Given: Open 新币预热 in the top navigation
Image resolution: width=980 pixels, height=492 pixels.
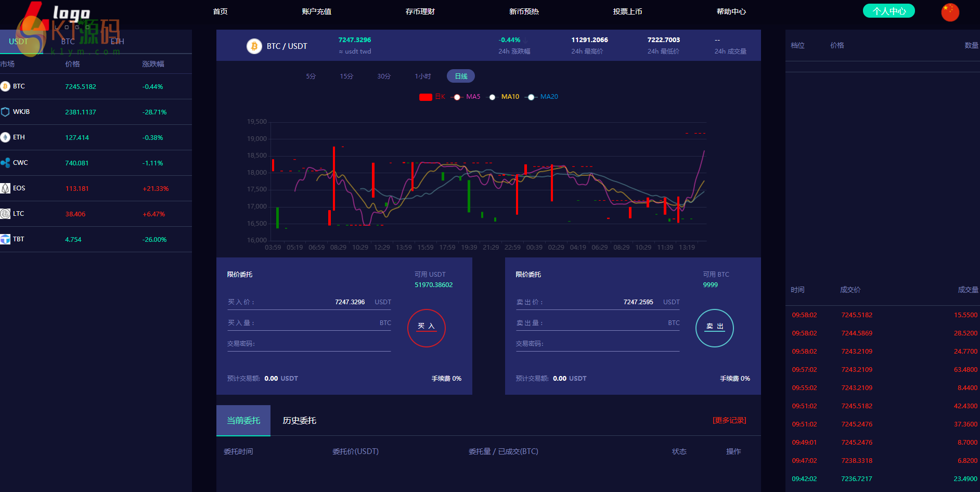Looking at the screenshot, I should [x=524, y=11].
